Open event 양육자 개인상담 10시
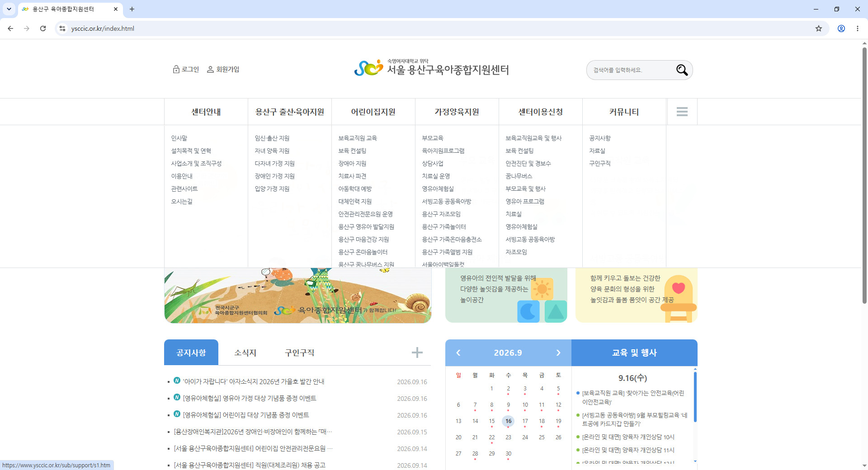This screenshot has width=868, height=470. tap(628, 437)
